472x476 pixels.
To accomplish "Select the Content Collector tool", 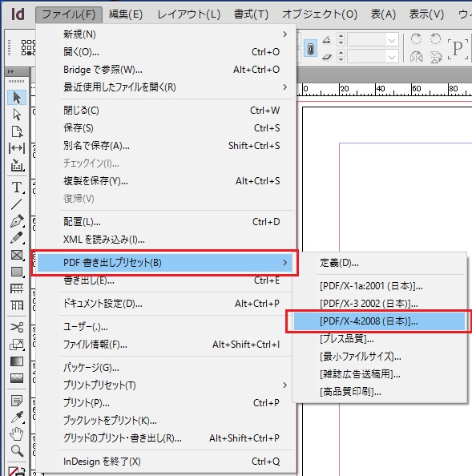I will [17, 165].
